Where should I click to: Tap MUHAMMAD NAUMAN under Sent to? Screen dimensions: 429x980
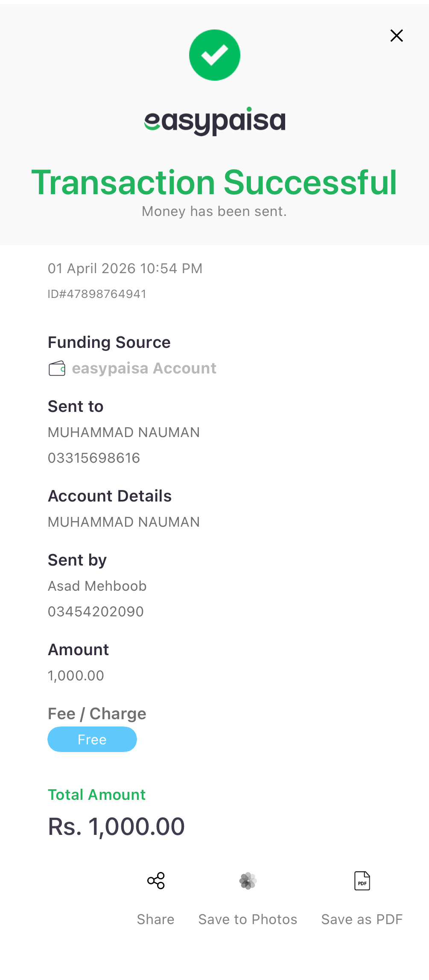124,432
